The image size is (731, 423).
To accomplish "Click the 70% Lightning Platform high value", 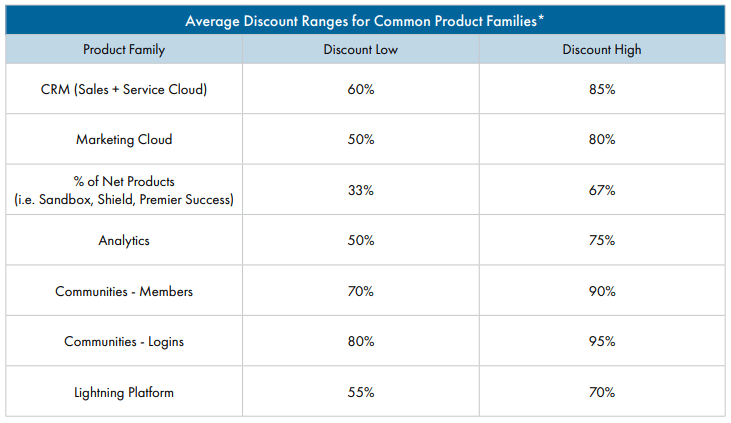I will coord(602,392).
